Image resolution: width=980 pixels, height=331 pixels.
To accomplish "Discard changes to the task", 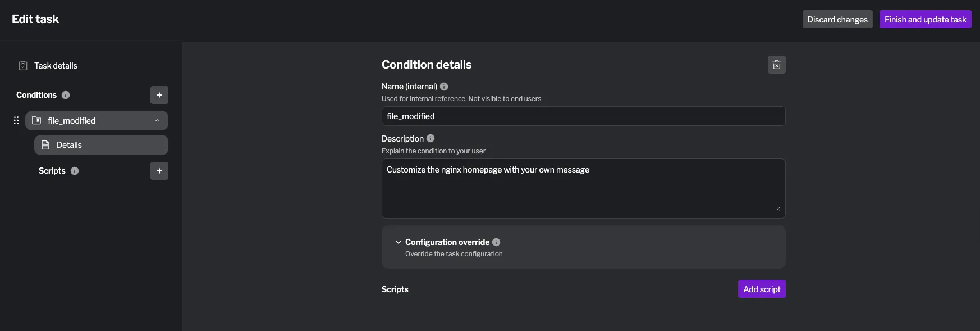I will point(837,19).
